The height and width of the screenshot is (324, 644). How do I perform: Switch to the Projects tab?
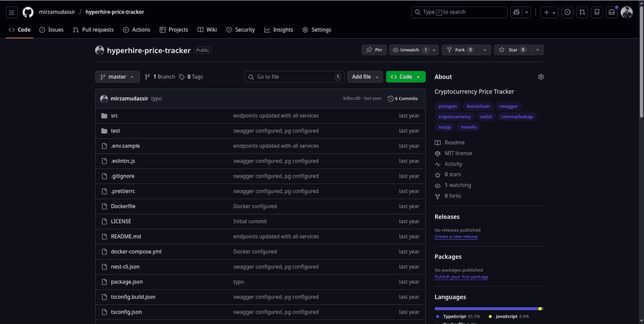click(174, 30)
